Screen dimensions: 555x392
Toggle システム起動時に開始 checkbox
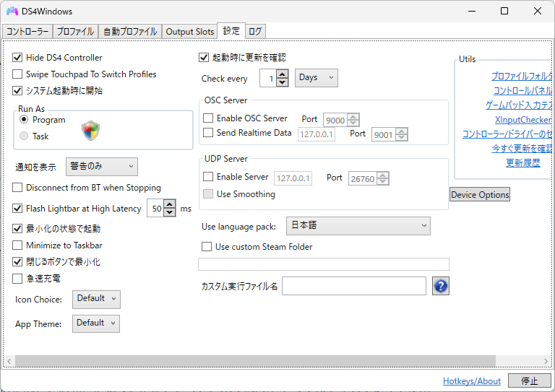(x=17, y=90)
